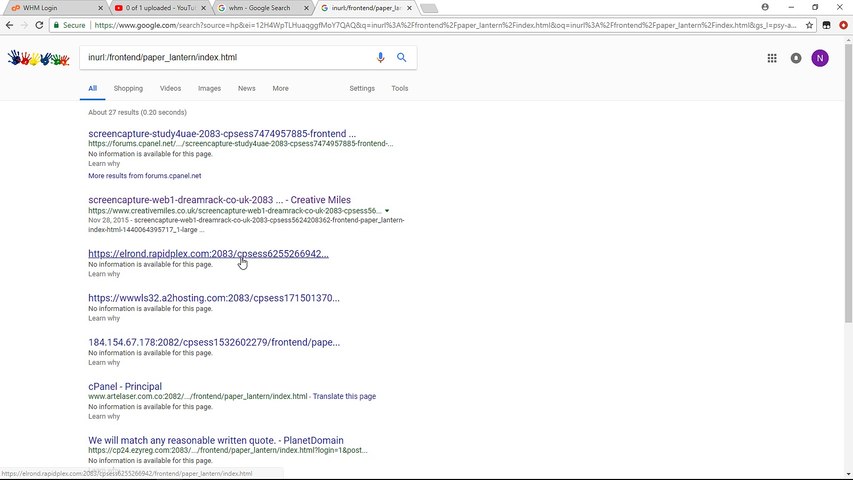Open the screencapture-study4uae result link
This screenshot has width=853, height=480.
[x=222, y=133]
